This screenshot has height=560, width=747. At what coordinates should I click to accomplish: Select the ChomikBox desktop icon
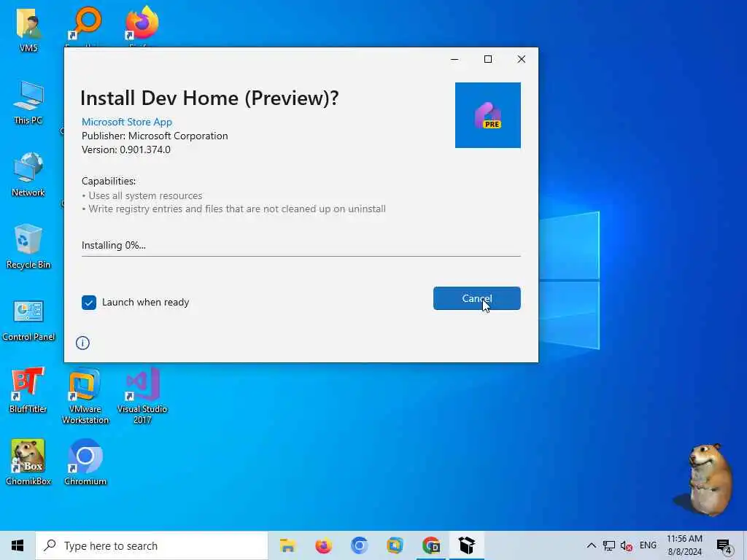[x=28, y=462]
